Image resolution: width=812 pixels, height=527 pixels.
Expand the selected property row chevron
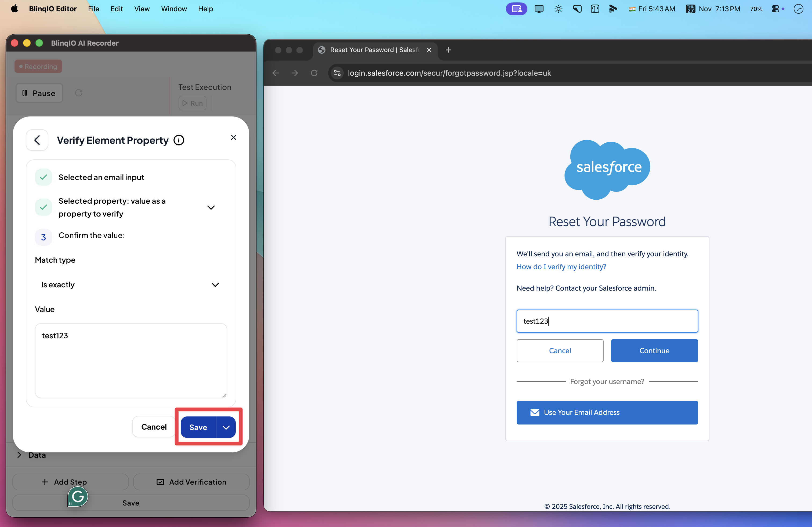(211, 207)
